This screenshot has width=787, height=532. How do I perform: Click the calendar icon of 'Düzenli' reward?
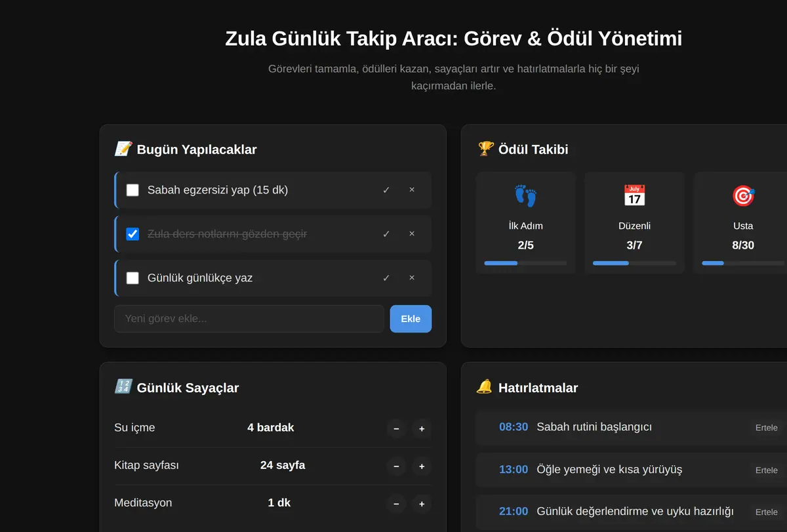634,195
